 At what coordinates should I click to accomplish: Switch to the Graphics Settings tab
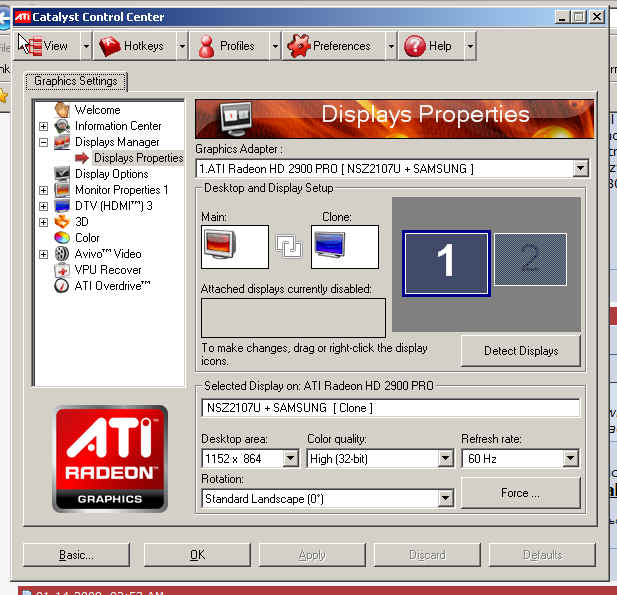[x=76, y=81]
